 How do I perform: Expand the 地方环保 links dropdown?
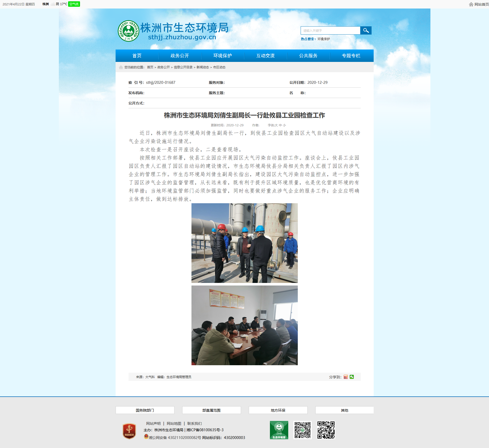pyautogui.click(x=278, y=410)
